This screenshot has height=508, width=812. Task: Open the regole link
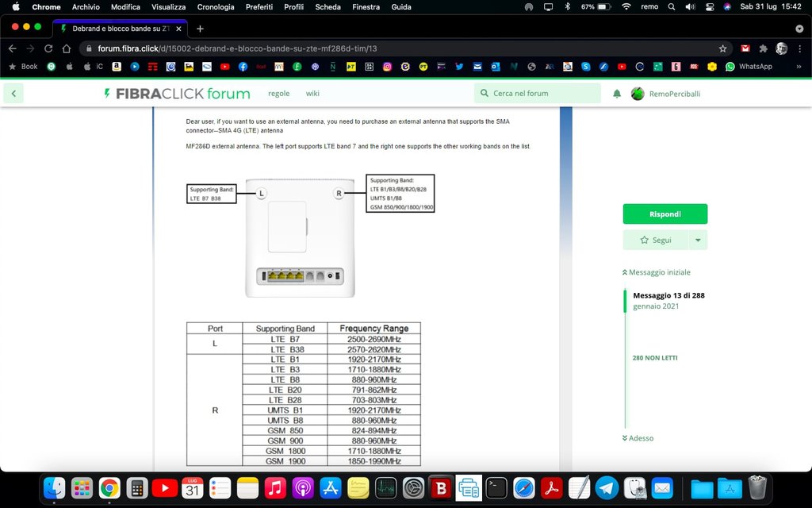click(x=278, y=94)
